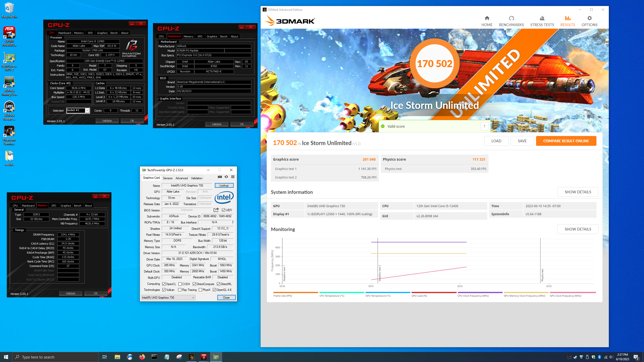
Task: Click OK in CPU-Z Mainboard window
Action: [x=242, y=124]
